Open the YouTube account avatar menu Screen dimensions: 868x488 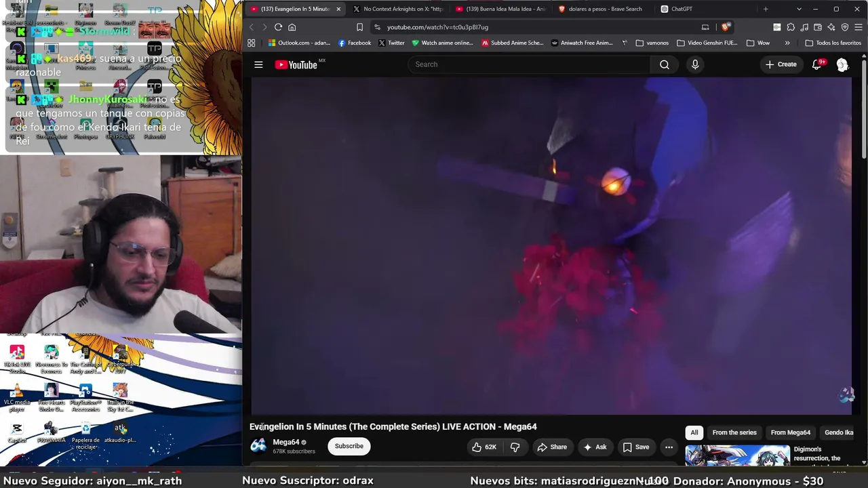(842, 64)
